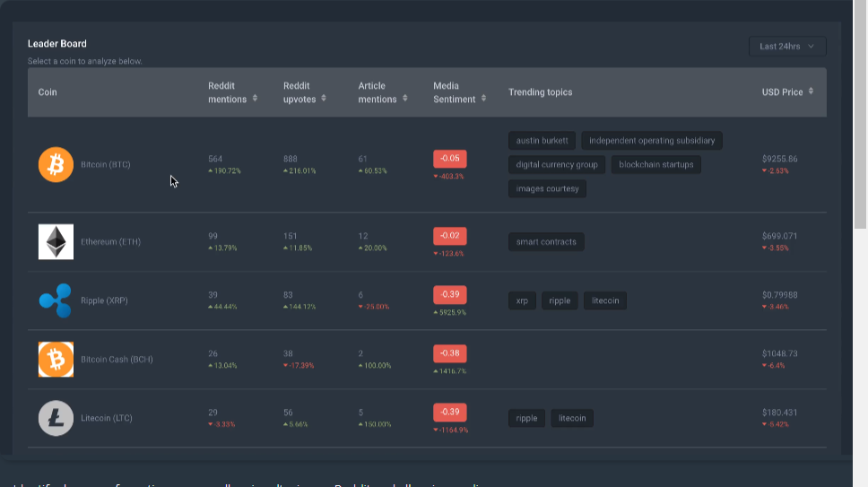This screenshot has width=868, height=487.
Task: Click the 'litecoin' tag in Litecoin row
Action: pos(572,418)
